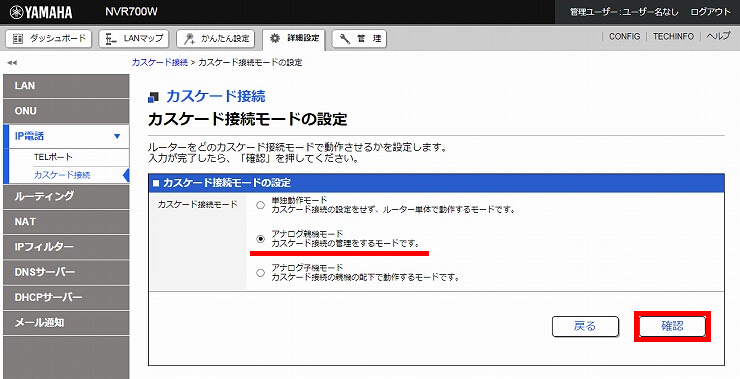Open the NAT sidebar menu
Viewport: 740px width, 379px height.
point(66,222)
